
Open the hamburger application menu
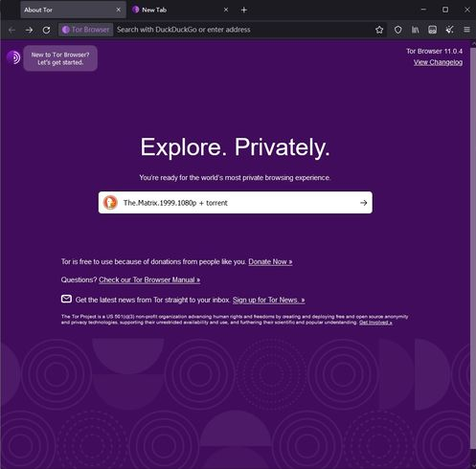(466, 30)
